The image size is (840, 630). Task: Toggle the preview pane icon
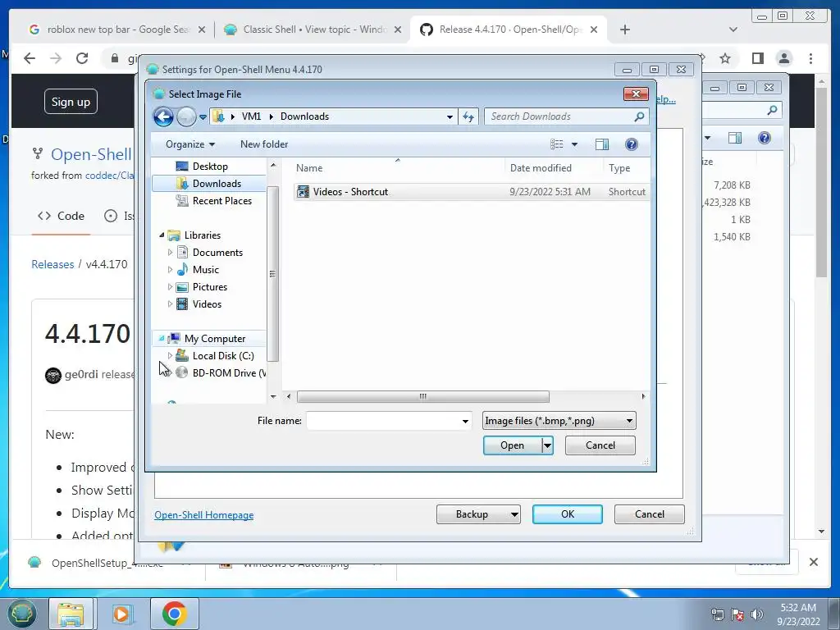click(602, 144)
